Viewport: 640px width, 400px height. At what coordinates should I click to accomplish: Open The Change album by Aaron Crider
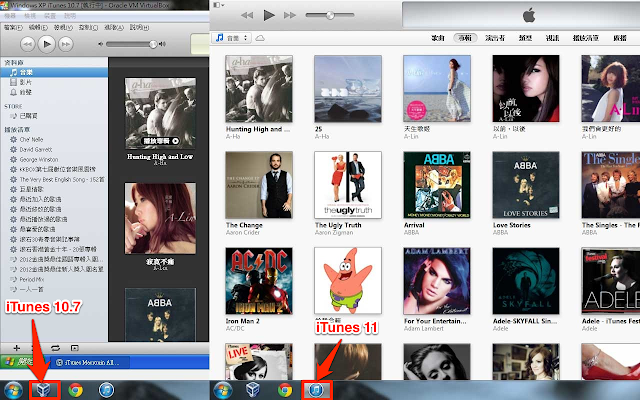(x=259, y=185)
